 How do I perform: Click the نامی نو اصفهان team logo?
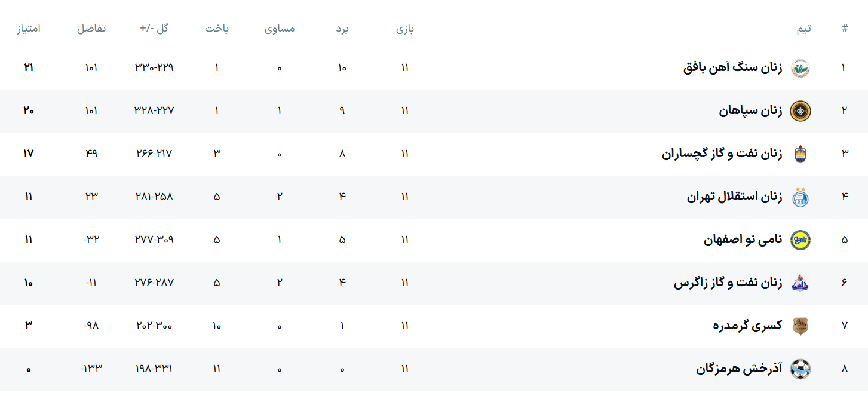point(800,240)
